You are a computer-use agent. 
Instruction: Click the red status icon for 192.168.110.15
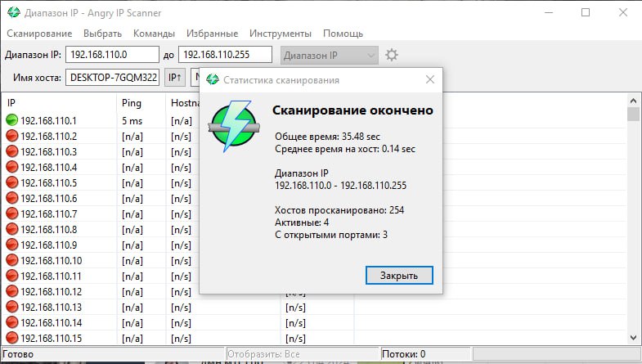12,339
